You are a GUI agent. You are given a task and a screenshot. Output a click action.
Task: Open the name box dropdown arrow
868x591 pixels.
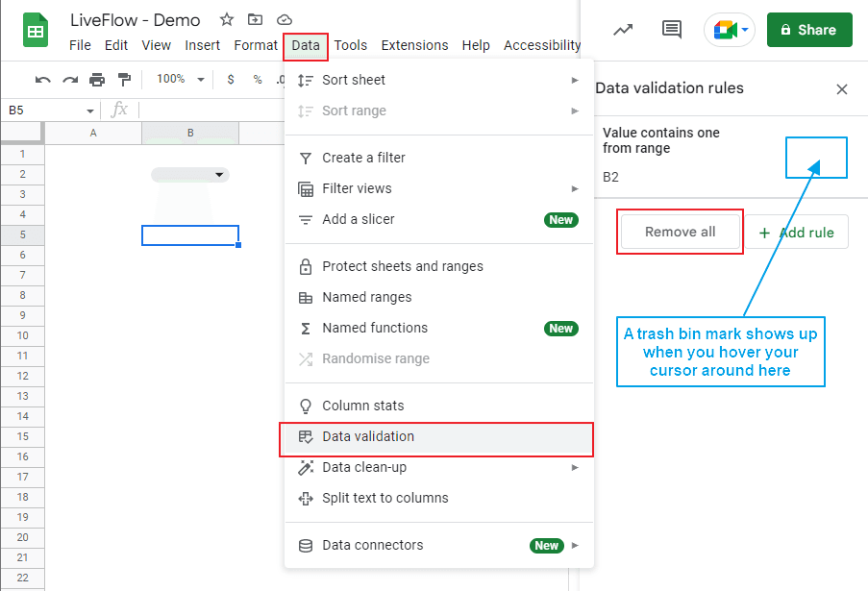[89, 111]
